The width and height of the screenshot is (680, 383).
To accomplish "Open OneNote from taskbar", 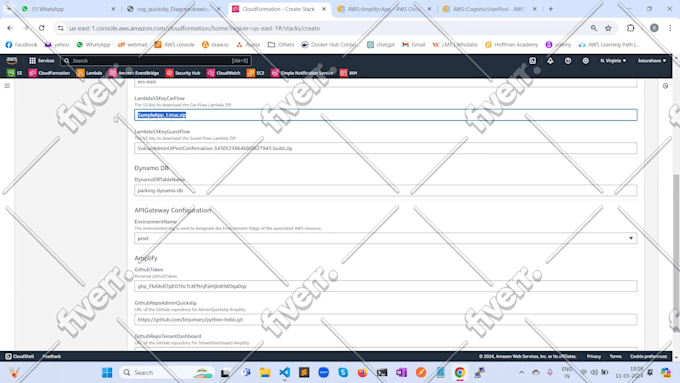I will tap(401, 373).
